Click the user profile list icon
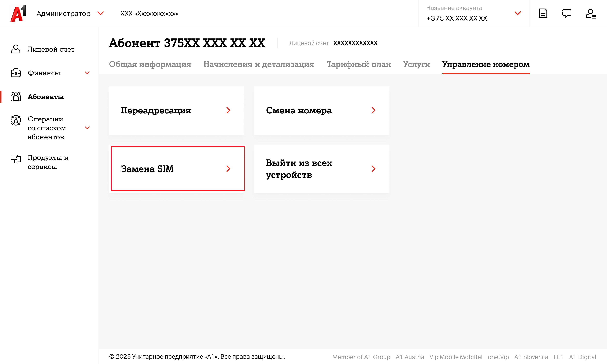Viewport: 607px width, 364px height. (x=590, y=14)
